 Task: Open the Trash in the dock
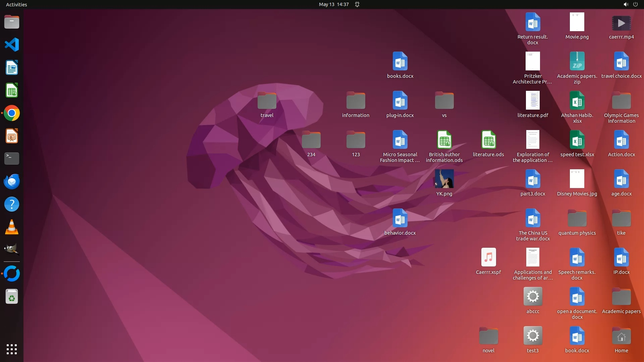(12, 297)
